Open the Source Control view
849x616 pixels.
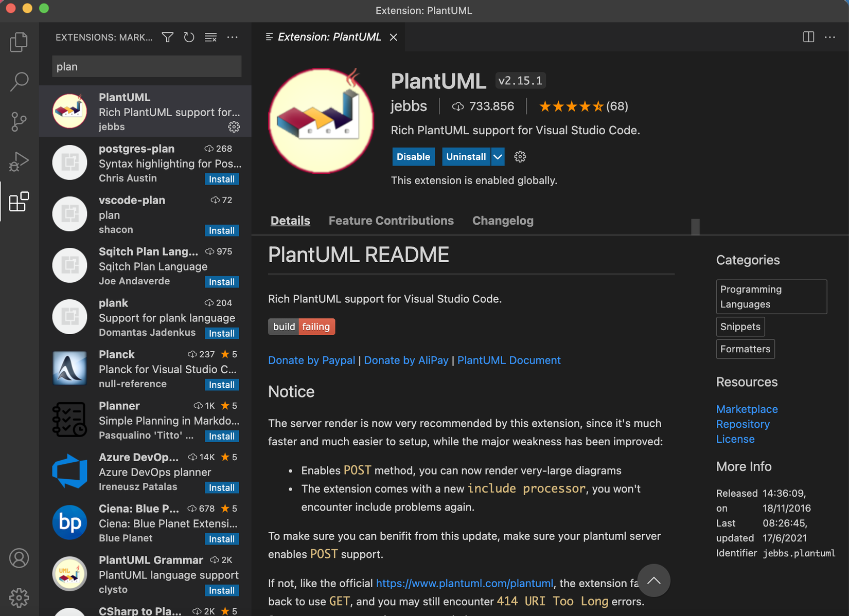(x=19, y=122)
